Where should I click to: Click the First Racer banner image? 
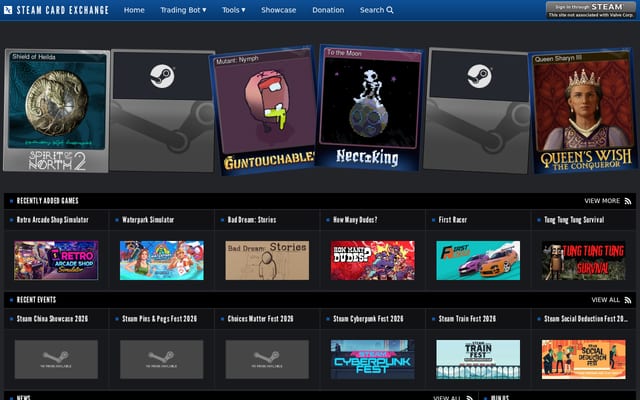[x=478, y=260]
